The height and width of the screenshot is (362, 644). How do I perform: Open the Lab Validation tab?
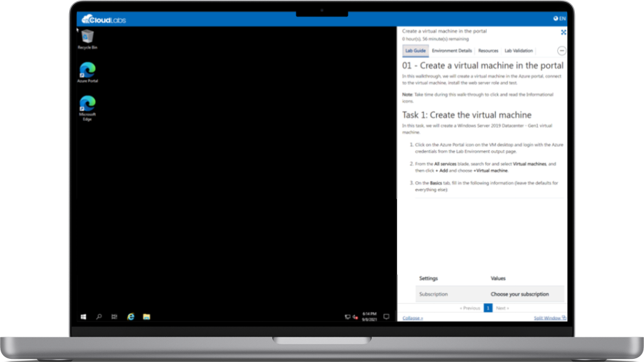pyautogui.click(x=518, y=51)
